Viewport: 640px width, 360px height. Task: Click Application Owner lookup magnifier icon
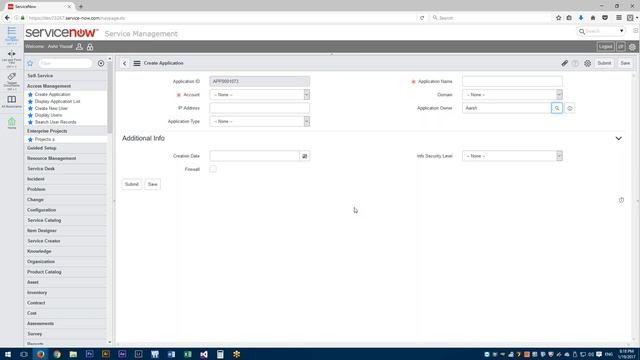(557, 108)
